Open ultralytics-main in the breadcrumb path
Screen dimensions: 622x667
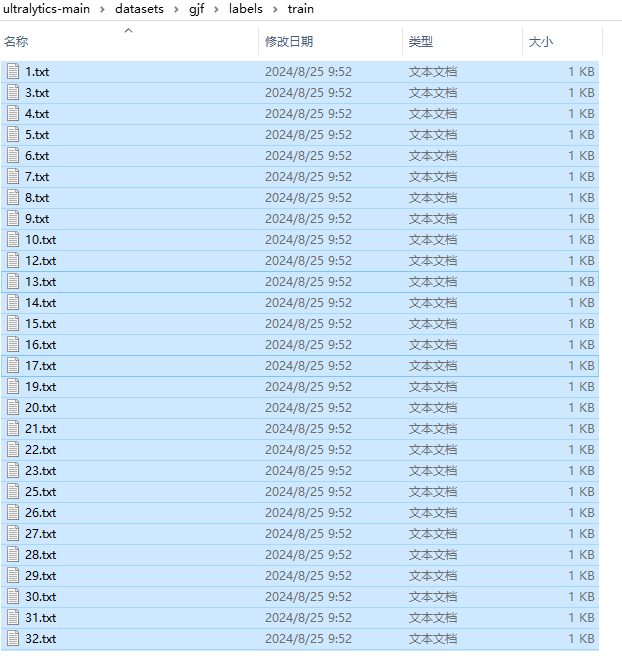tap(46, 9)
